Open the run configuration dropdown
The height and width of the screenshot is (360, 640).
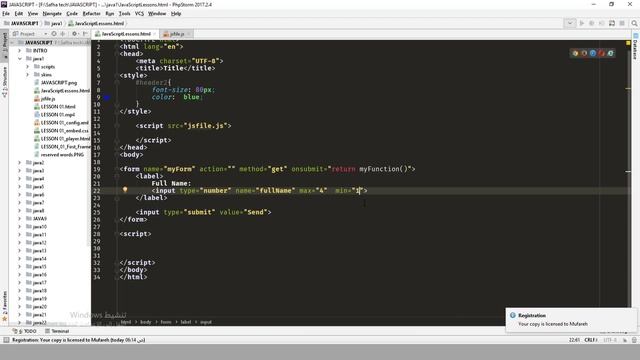pos(570,23)
